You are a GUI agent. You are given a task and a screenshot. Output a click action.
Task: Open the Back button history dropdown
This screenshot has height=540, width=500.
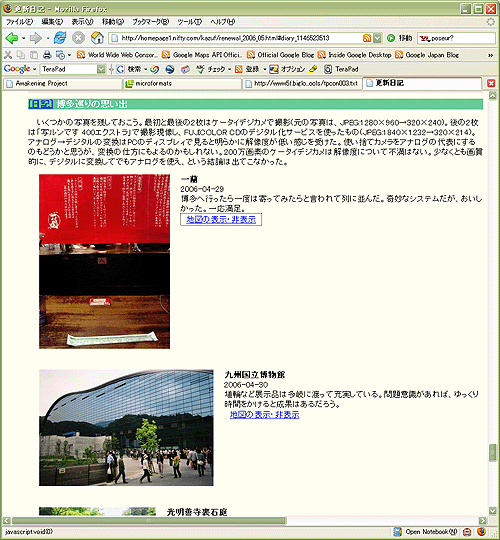[23, 38]
